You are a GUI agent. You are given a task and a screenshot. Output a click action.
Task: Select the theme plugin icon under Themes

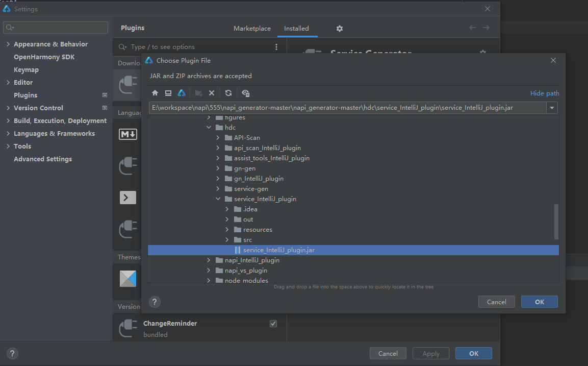(x=128, y=279)
